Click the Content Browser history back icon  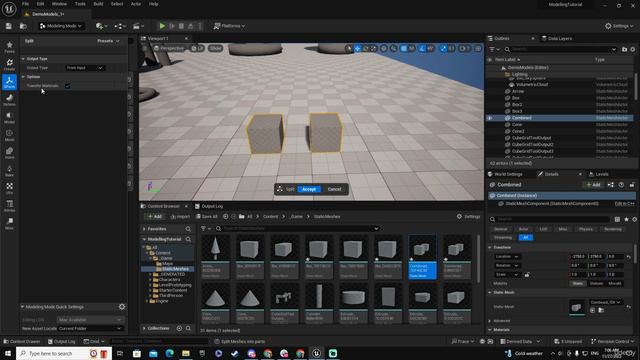[225, 216]
